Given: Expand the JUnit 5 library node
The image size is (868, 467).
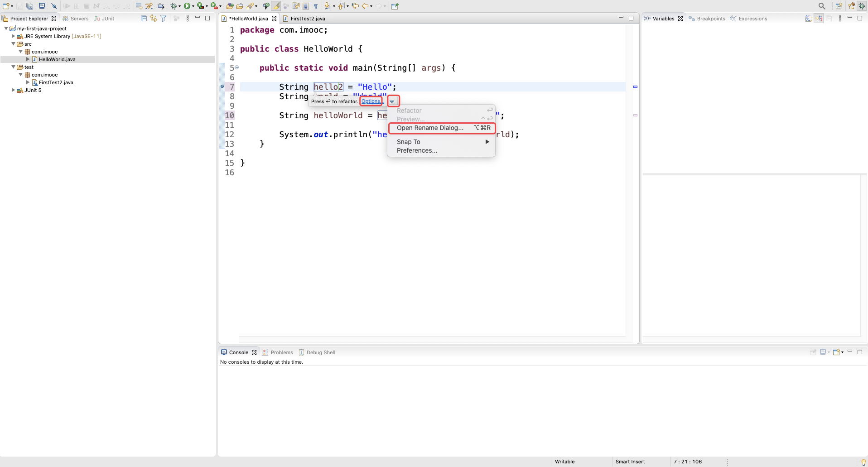Looking at the screenshot, I should pos(13,90).
